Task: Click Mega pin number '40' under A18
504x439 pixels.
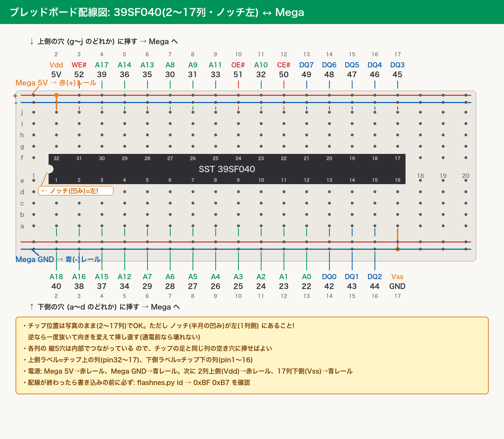Action: click(56, 286)
